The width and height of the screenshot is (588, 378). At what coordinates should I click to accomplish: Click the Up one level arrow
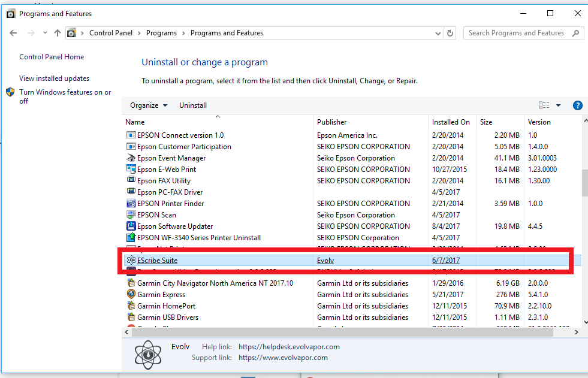[58, 33]
